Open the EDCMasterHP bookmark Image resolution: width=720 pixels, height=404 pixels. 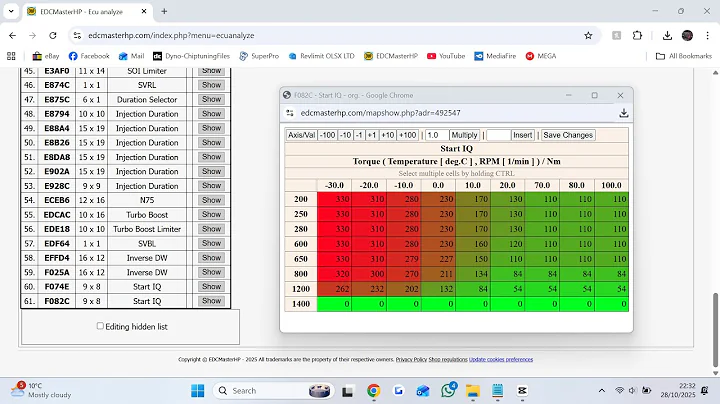tap(391, 56)
